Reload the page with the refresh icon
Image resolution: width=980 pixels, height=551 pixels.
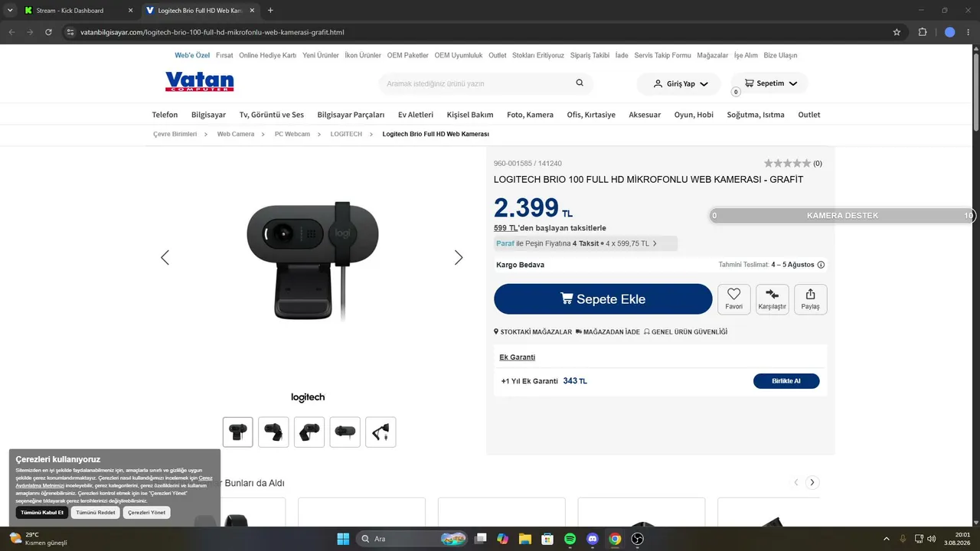(x=48, y=32)
